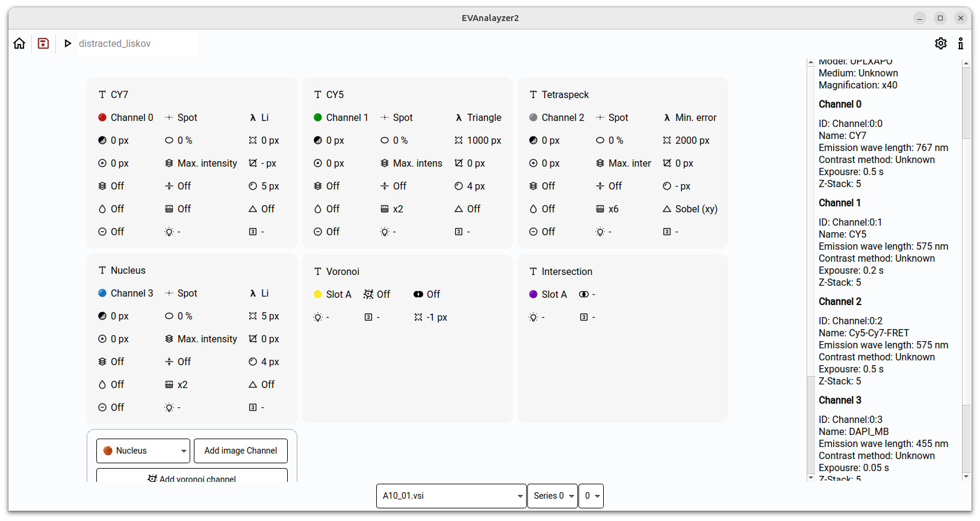Click the x2 blur setting in Nucleus
Image resolution: width=980 pixels, height=521 pixels.
click(176, 384)
